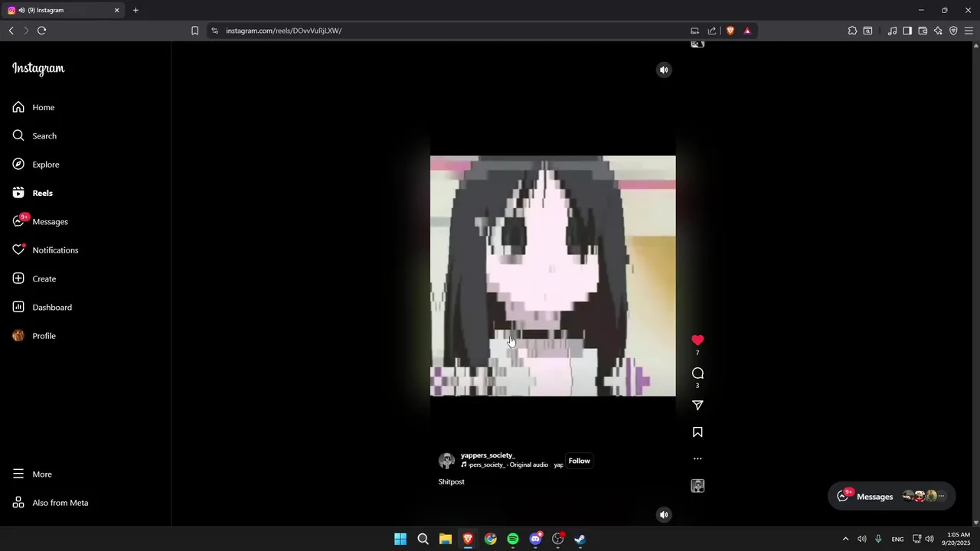Open Brave tab search icon
The width and height of the screenshot is (980, 551).
[867, 31]
